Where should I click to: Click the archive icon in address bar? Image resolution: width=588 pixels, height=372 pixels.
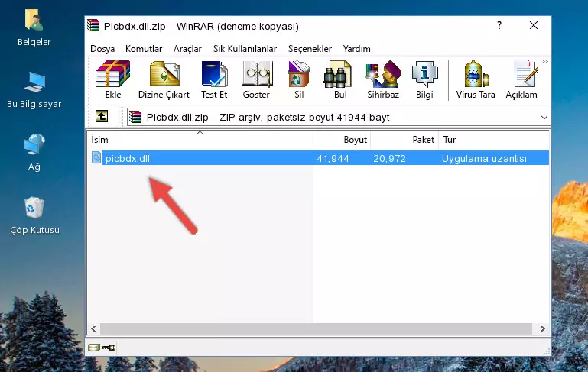pos(135,118)
